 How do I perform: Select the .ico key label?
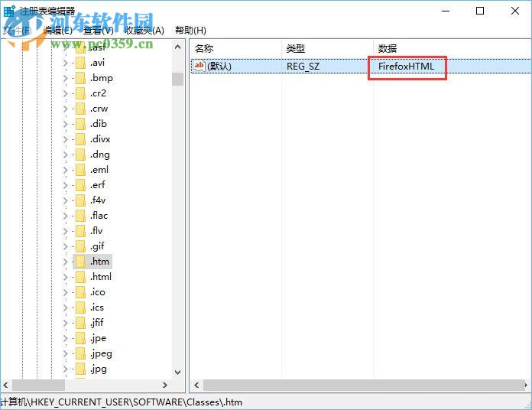[x=98, y=292]
